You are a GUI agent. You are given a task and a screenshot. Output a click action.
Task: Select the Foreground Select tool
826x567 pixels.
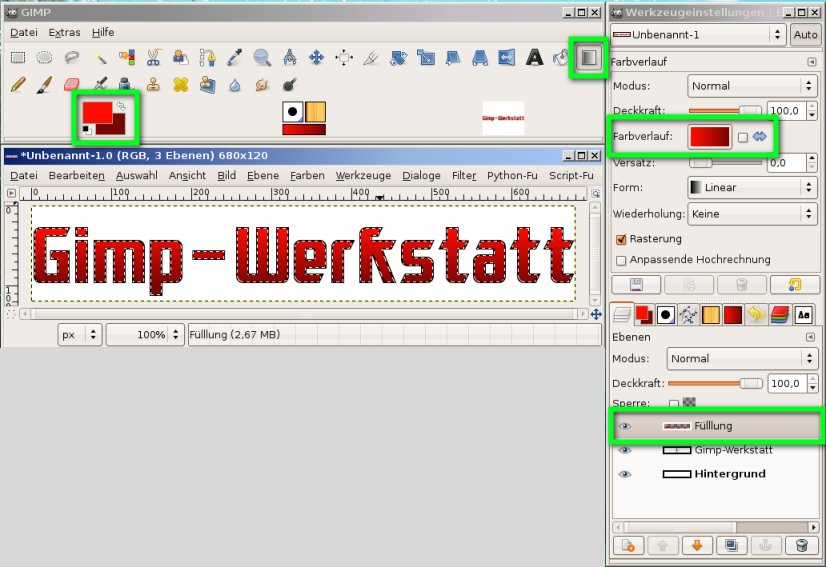point(181,57)
